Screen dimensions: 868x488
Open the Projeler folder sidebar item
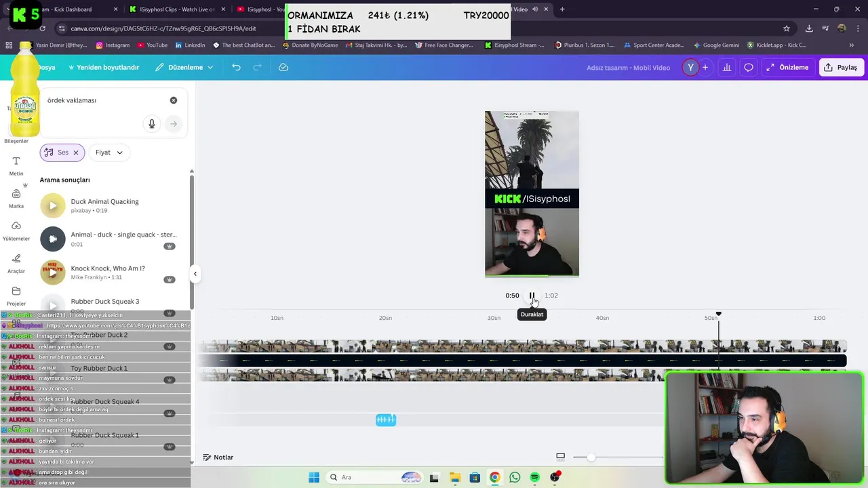pos(16,296)
